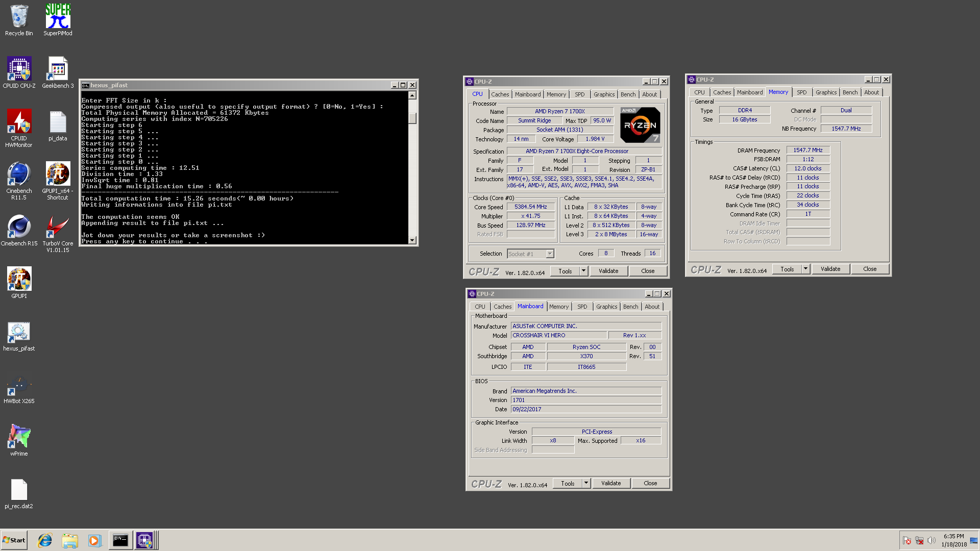Open Windows Media Player from the taskbar
The image size is (980, 551).
95,540
